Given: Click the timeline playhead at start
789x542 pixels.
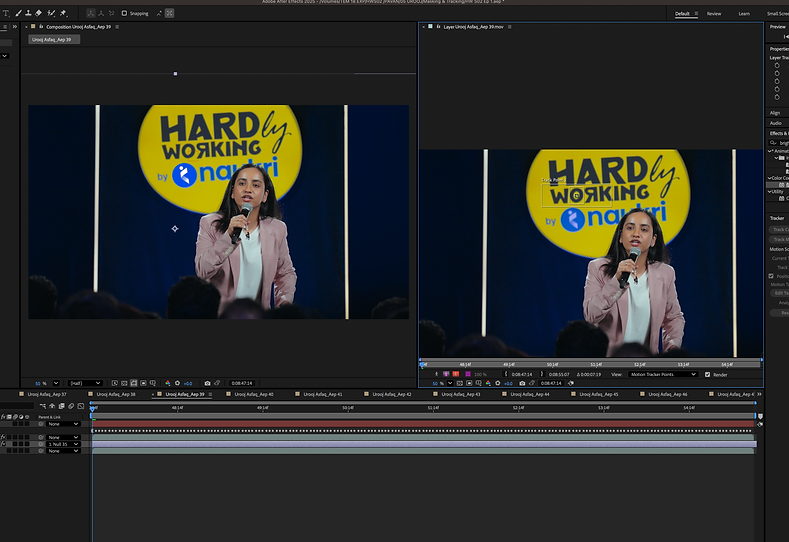Looking at the screenshot, I should tap(92, 408).
